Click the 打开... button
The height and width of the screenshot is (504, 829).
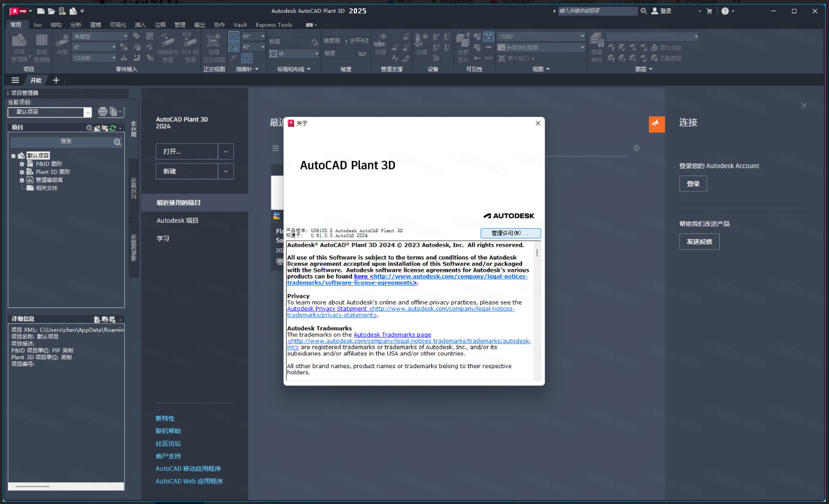point(187,151)
